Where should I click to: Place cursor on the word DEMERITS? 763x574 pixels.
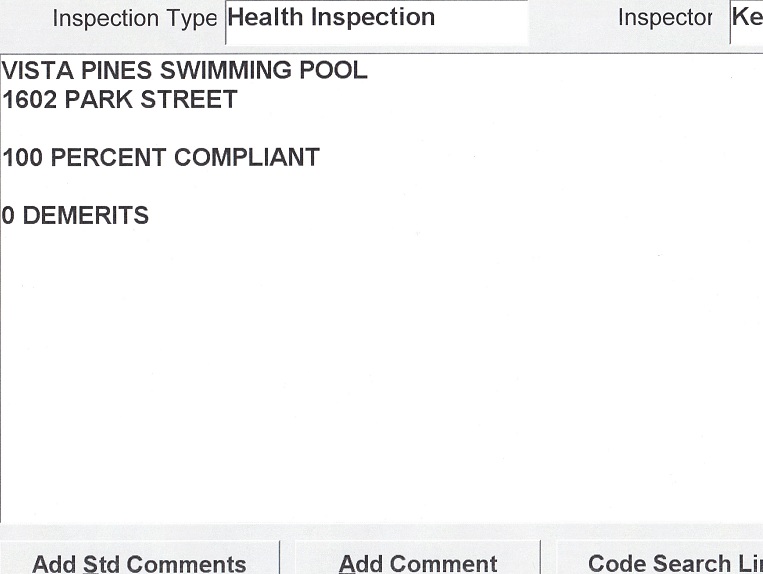pos(86,216)
